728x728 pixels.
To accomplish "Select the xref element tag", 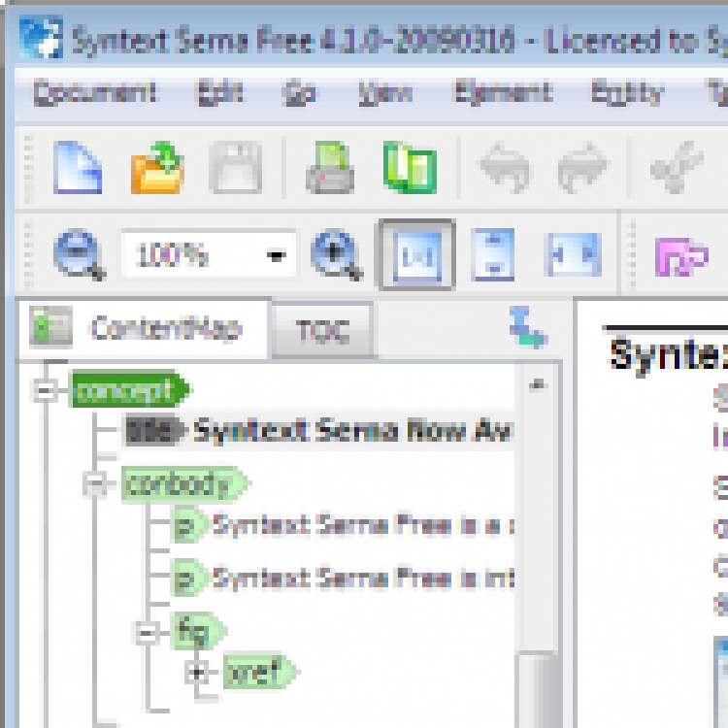I will [260, 672].
